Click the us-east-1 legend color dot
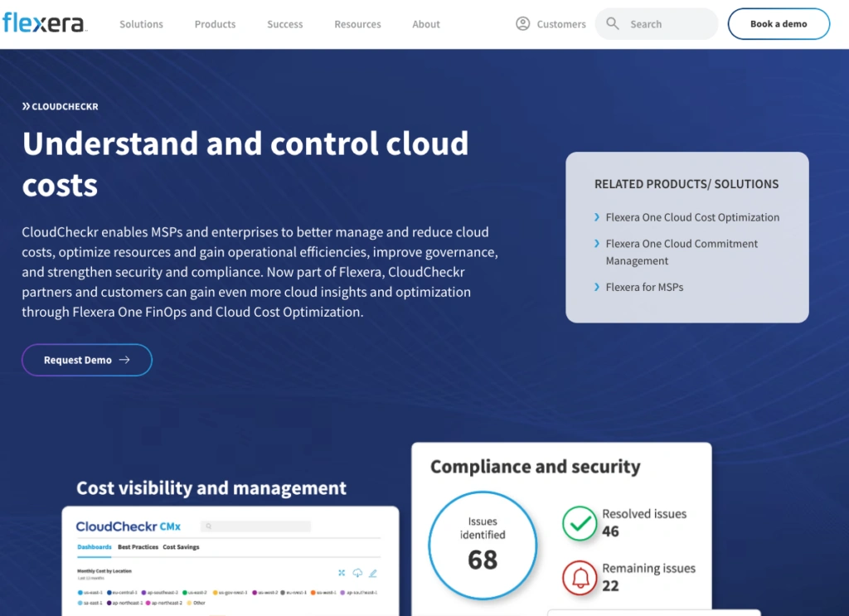Screen dimensions: 849x616 pos(80,593)
